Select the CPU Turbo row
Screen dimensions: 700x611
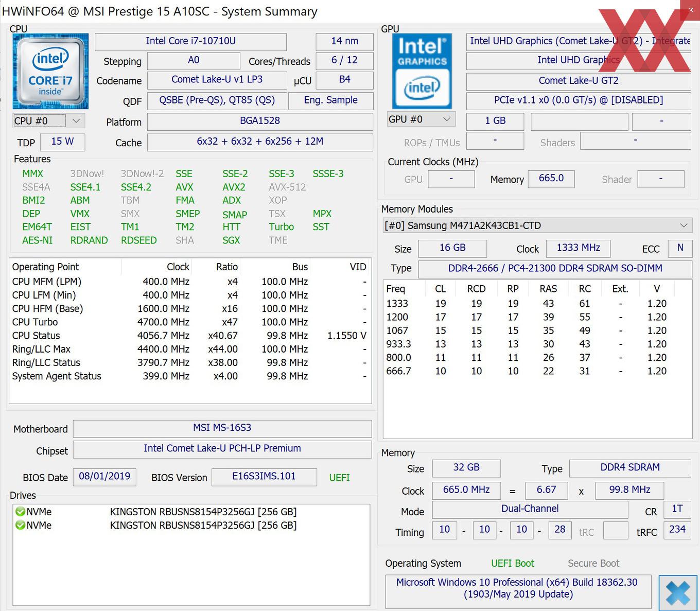[190, 322]
